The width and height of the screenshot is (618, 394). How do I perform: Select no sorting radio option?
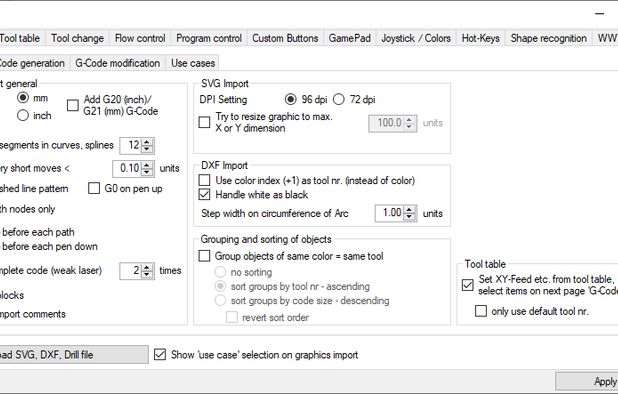220,272
